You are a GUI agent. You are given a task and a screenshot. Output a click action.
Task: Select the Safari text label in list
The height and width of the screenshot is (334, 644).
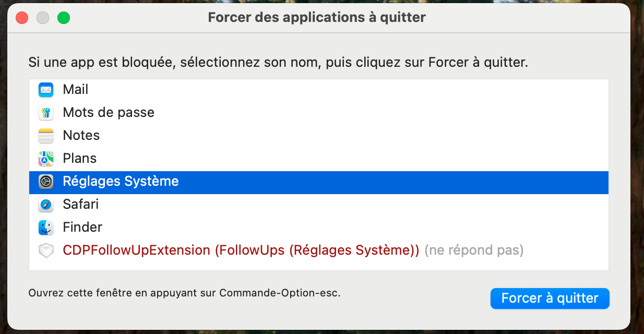[x=80, y=205]
